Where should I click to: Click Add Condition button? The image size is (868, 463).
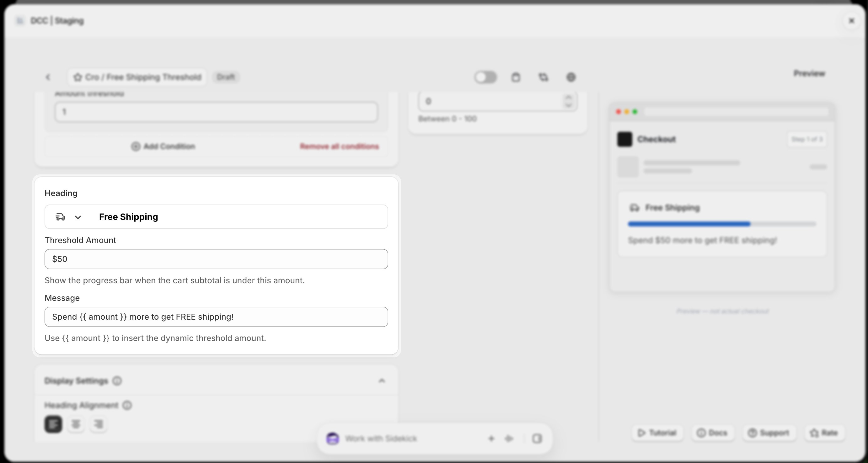163,146
